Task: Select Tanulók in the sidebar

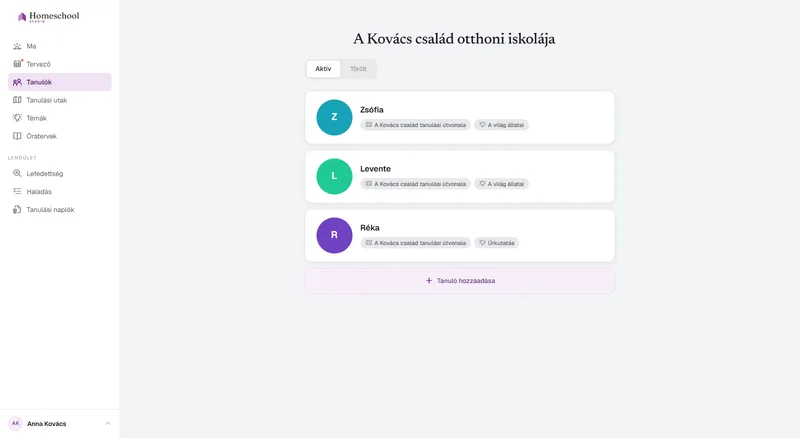Action: tap(60, 82)
